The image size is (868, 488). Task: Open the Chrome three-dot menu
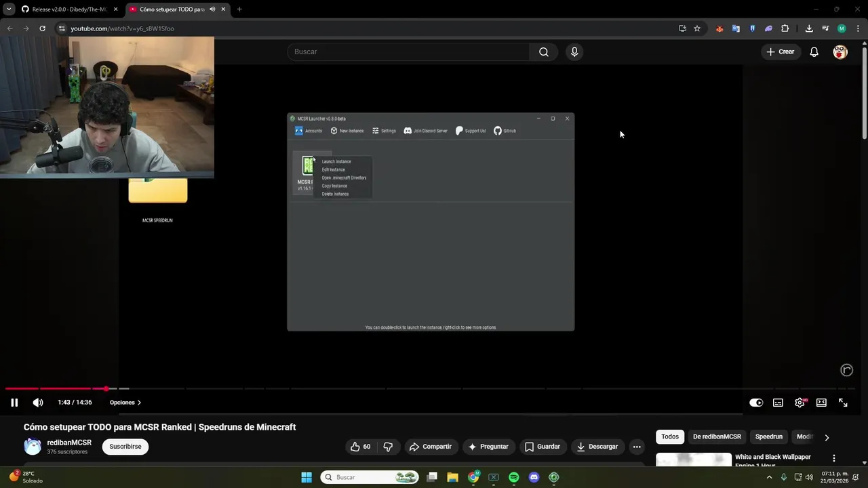[857, 28]
